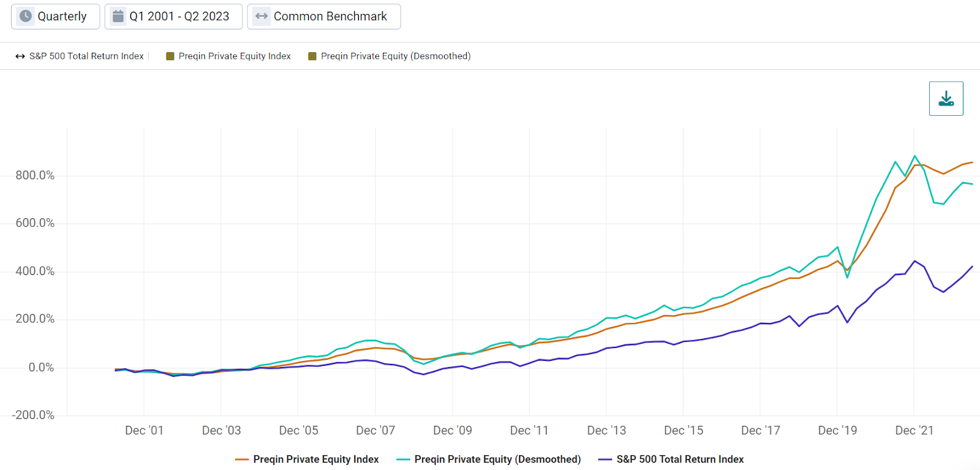Click the teal line marker in the legend

tap(403, 460)
